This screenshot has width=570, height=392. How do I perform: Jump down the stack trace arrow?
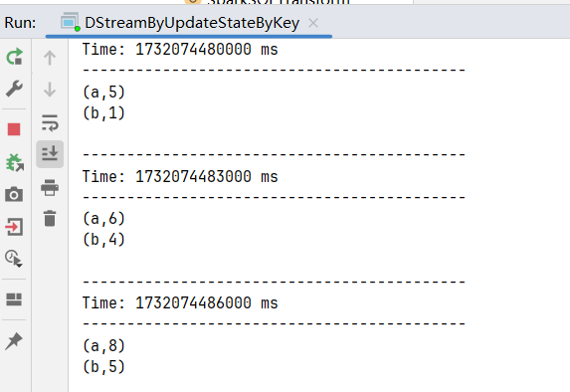tap(50, 90)
